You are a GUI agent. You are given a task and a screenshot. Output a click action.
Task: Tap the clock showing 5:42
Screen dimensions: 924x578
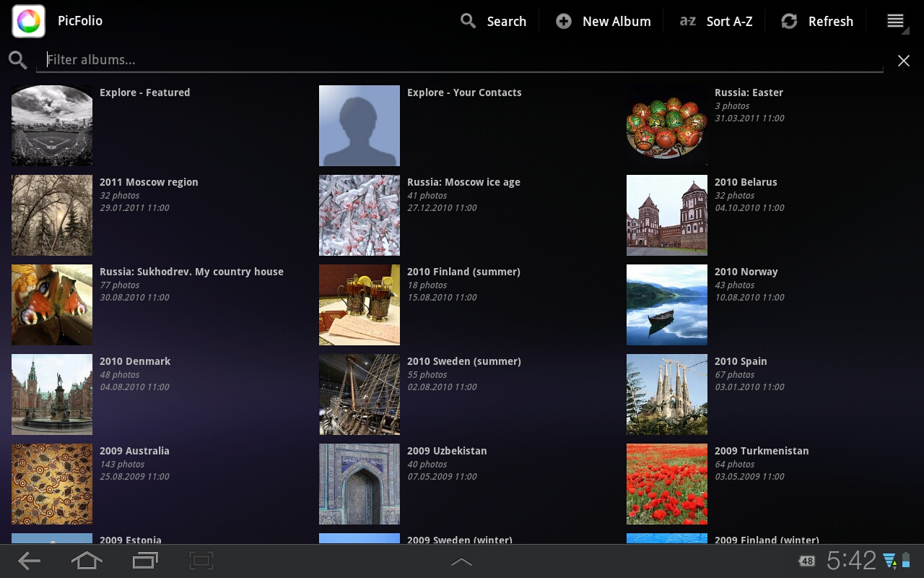851,561
